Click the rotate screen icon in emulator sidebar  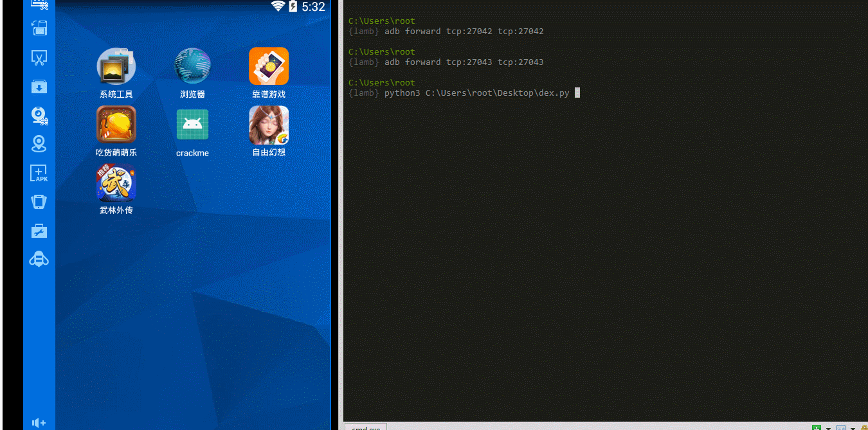pos(39,28)
